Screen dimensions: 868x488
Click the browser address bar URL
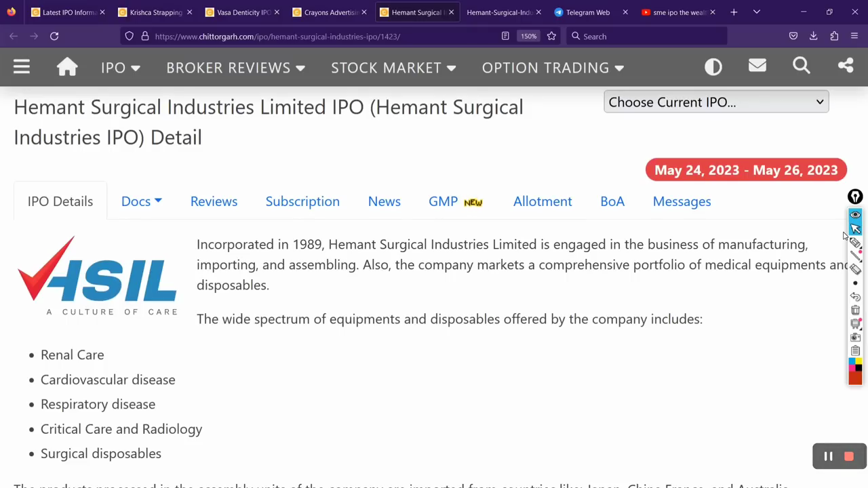point(277,37)
